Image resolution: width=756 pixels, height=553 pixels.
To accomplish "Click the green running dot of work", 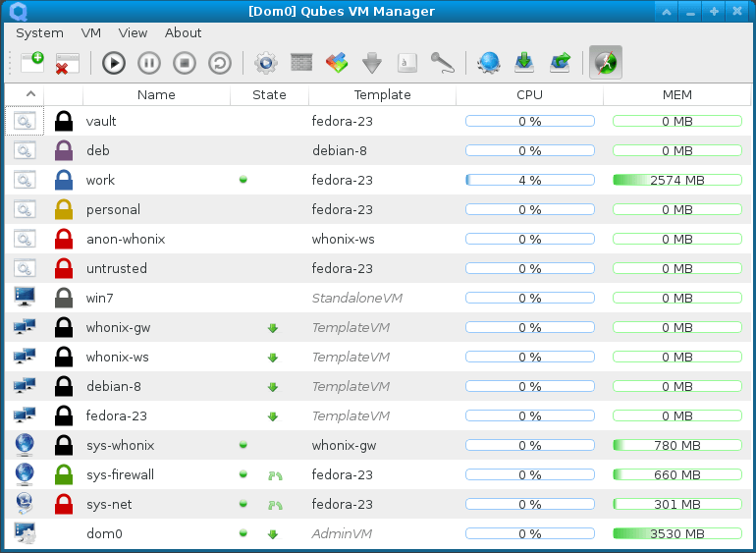I will pyautogui.click(x=243, y=180).
